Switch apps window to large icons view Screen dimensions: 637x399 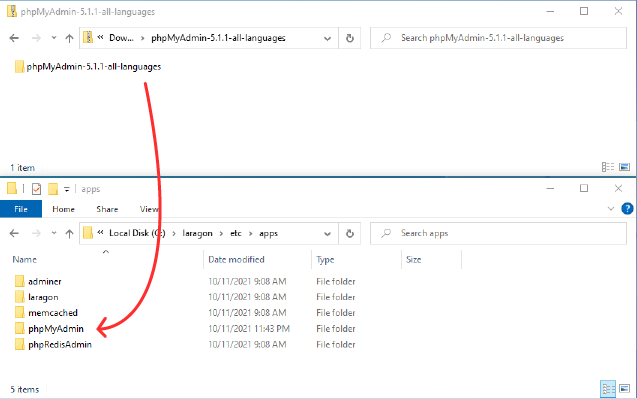click(624, 389)
